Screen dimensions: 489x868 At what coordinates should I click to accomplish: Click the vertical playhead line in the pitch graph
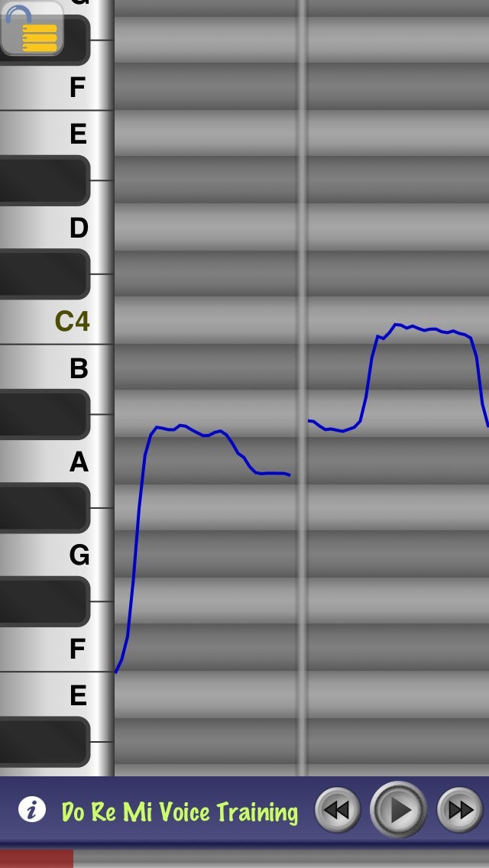[303, 387]
